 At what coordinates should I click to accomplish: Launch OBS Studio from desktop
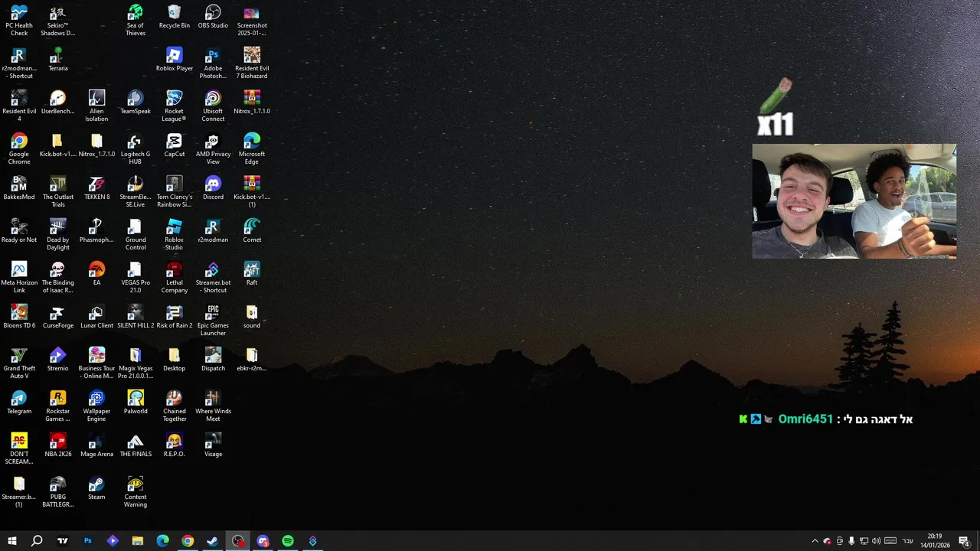point(213,17)
